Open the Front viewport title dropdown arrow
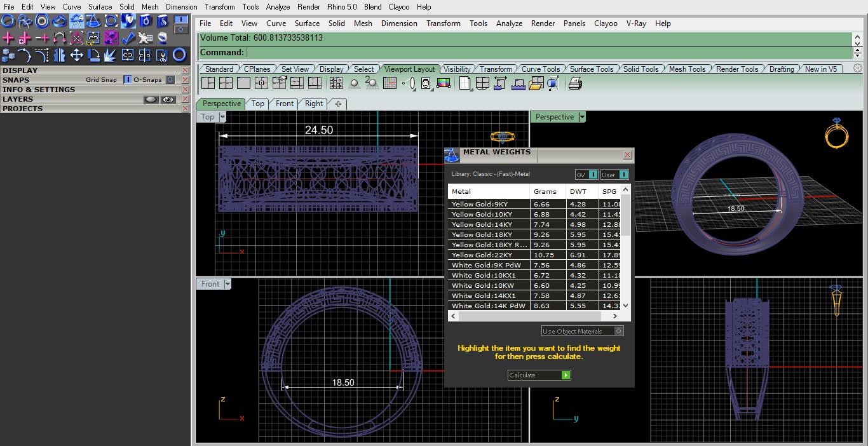The width and height of the screenshot is (868, 446). pos(227,284)
